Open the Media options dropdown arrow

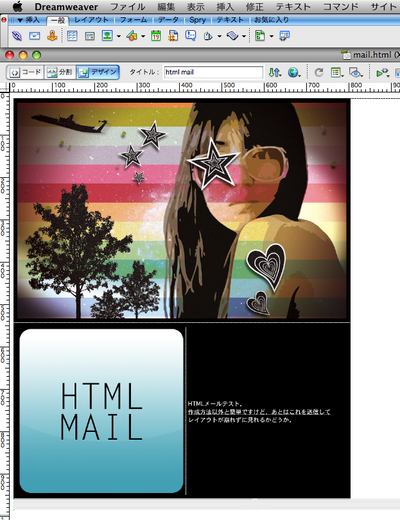pyautogui.click(x=143, y=36)
